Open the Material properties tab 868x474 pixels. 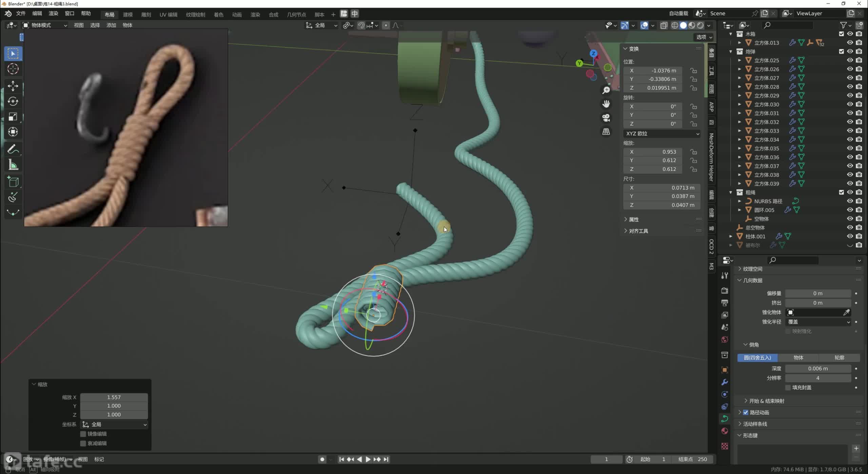(x=725, y=431)
